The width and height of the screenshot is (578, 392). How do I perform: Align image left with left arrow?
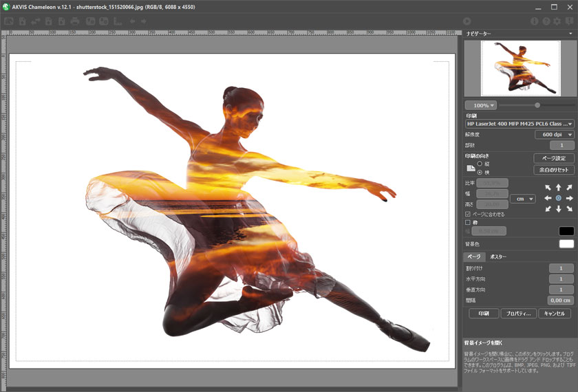click(x=548, y=198)
